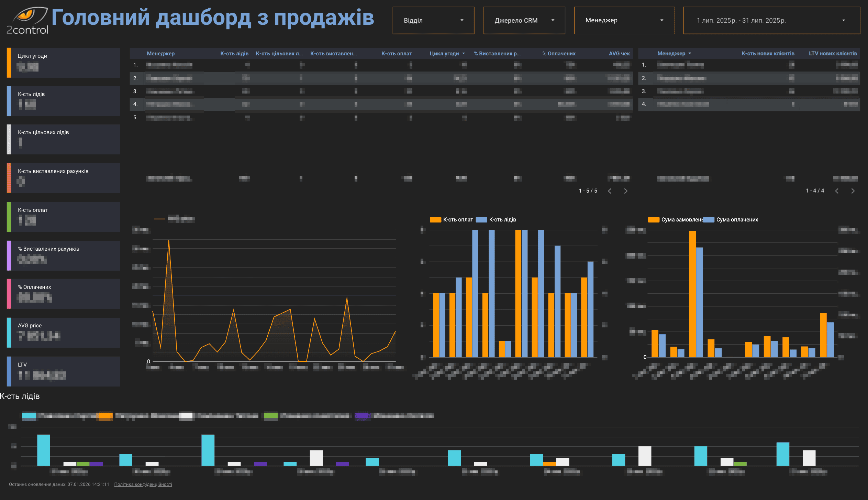The width and height of the screenshot is (868, 500).
Task: Open the date range picker
Action: tap(771, 21)
